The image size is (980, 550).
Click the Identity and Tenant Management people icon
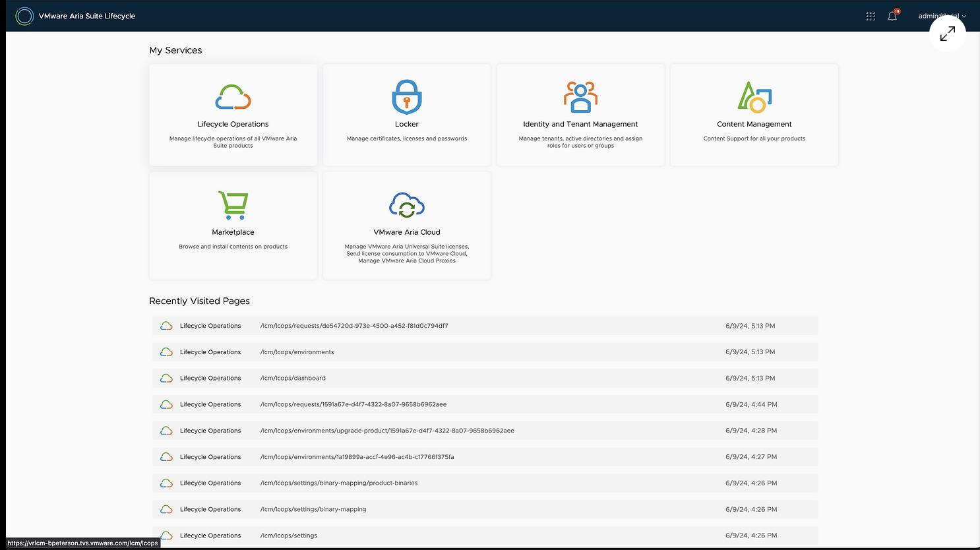(x=580, y=97)
